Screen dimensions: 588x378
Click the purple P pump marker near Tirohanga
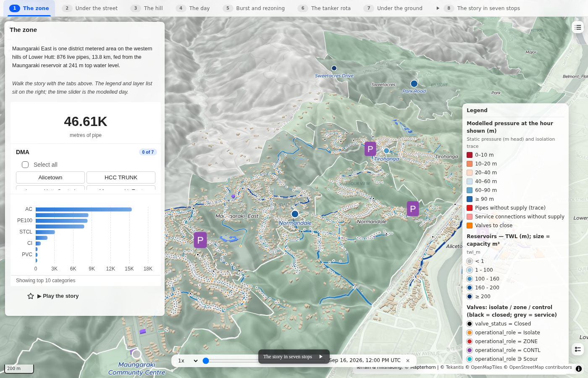370,149
